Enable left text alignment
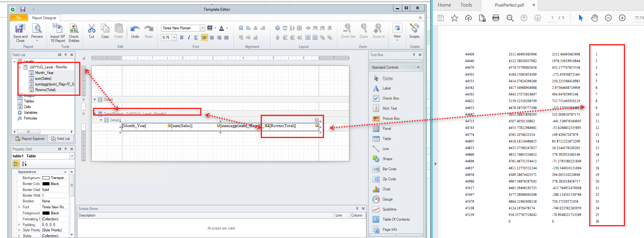644x238 pixels. tap(205, 38)
